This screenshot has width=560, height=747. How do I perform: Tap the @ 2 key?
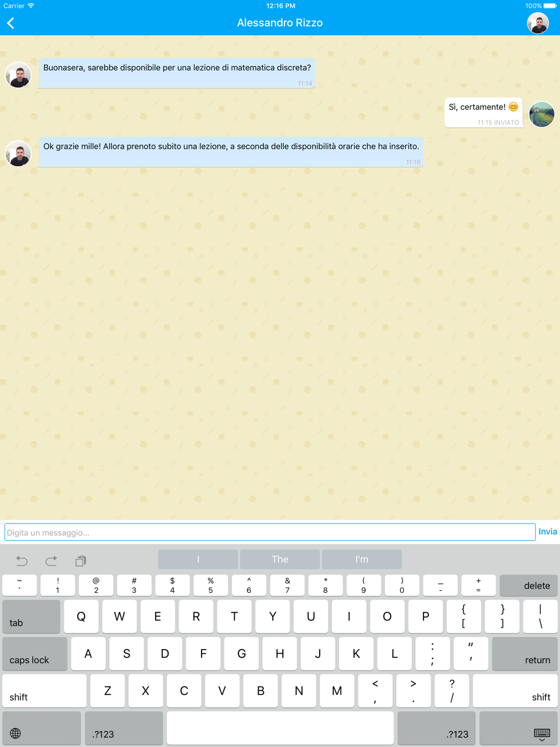96,585
